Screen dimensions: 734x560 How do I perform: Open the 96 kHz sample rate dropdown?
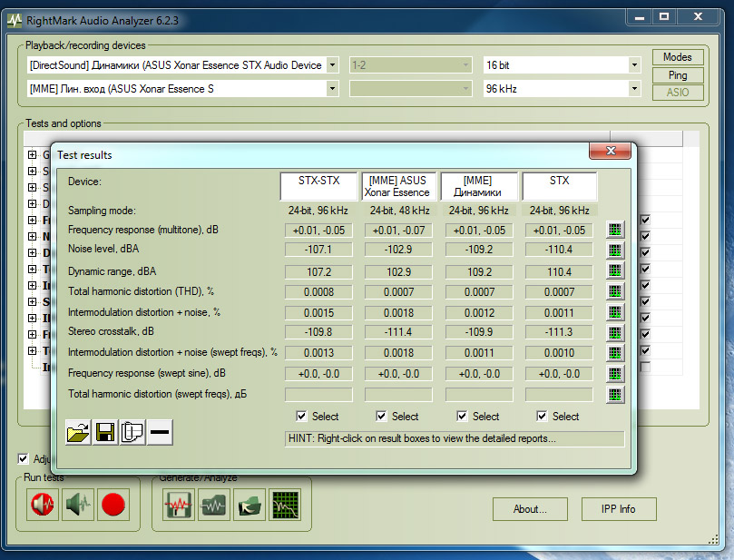pyautogui.click(x=634, y=89)
